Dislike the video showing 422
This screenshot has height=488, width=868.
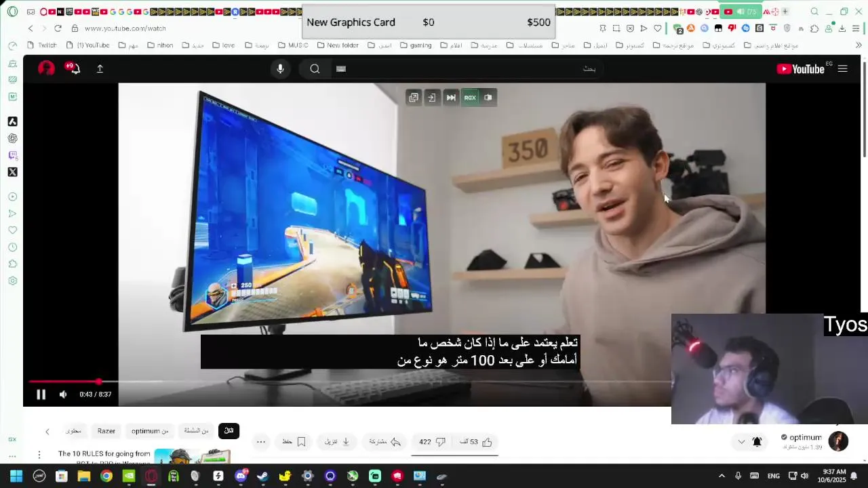[432, 442]
